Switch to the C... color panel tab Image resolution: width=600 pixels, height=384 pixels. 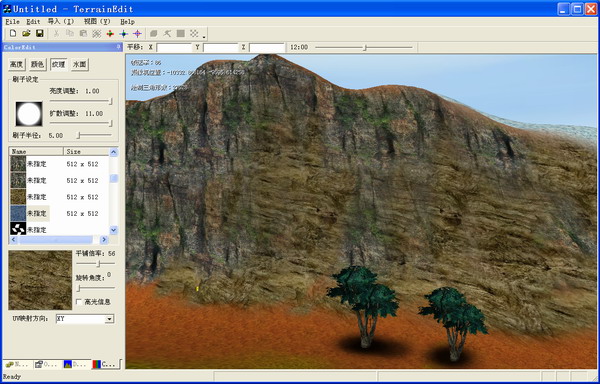(x=105, y=364)
